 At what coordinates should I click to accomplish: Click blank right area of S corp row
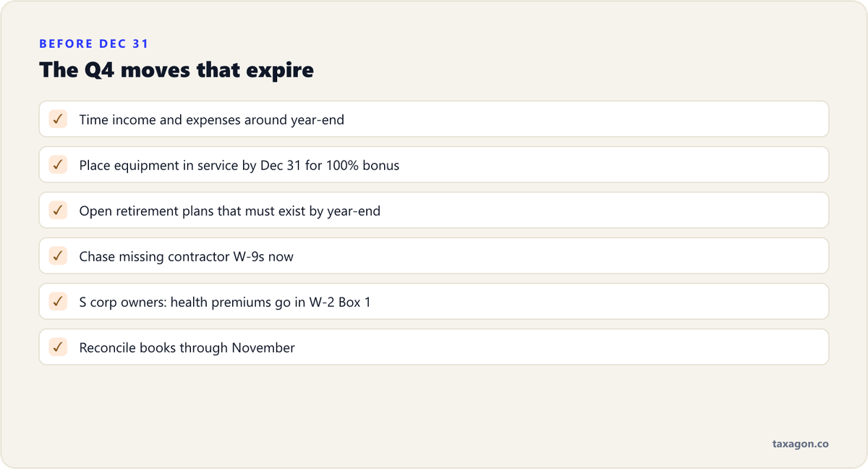coord(599,301)
